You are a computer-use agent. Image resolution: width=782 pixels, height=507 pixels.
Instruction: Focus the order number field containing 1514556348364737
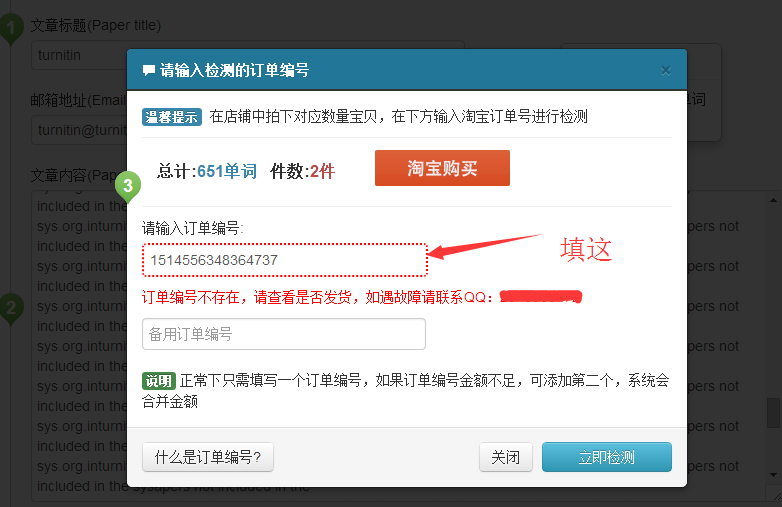pyautogui.click(x=285, y=260)
